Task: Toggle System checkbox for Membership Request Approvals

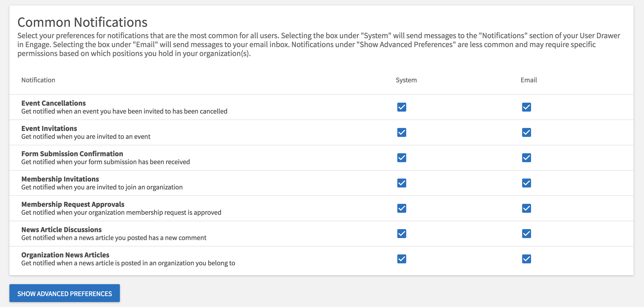Action: click(402, 208)
